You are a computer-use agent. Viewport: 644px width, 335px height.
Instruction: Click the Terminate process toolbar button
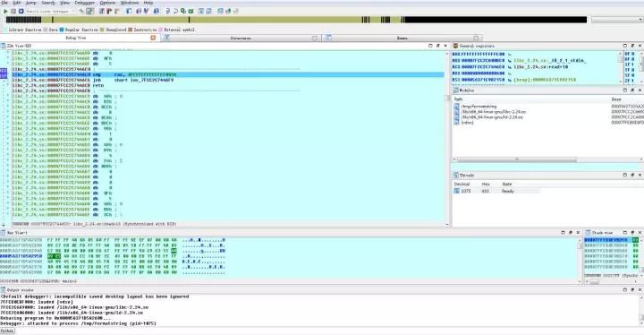(x=21, y=11)
